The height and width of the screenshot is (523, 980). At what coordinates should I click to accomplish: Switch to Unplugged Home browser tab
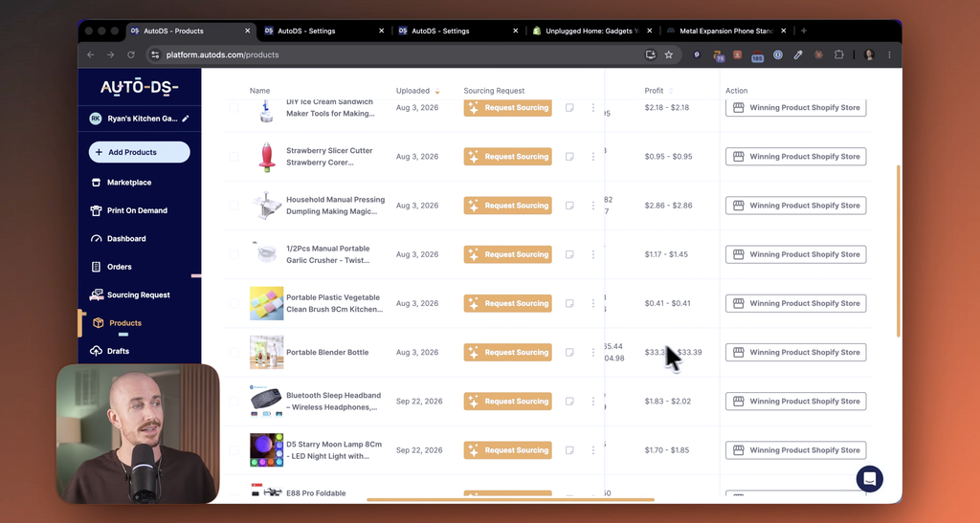591,31
